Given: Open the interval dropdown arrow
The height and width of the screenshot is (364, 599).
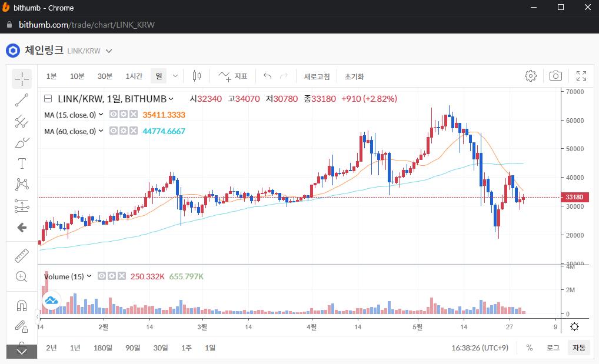Looking at the screenshot, I should 175,76.
